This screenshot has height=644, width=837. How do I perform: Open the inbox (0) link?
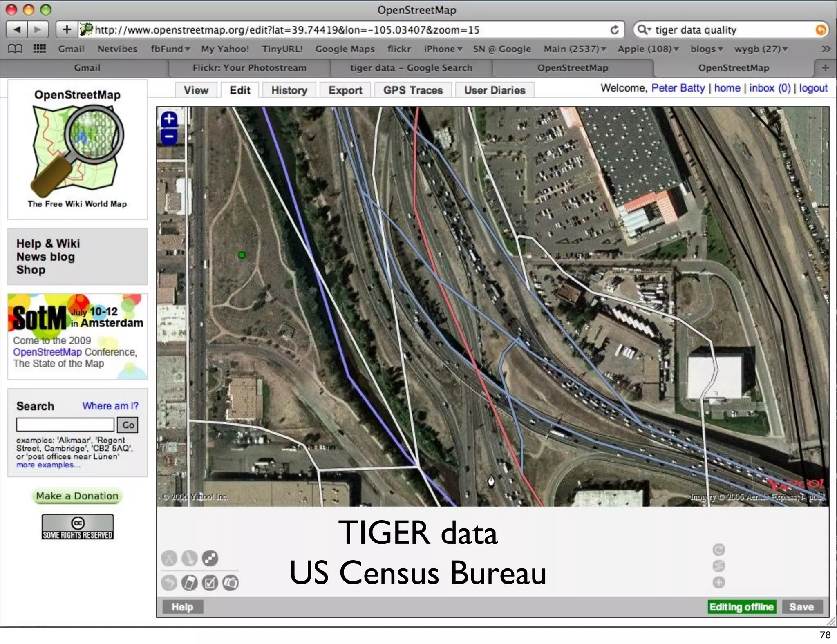770,88
